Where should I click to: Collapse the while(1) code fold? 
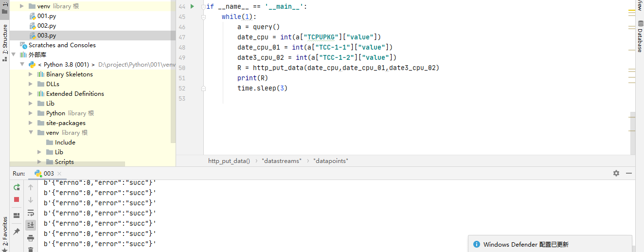click(204, 17)
